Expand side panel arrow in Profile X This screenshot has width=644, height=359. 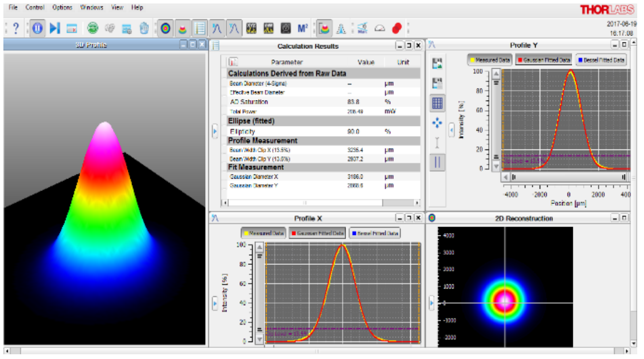215,304
